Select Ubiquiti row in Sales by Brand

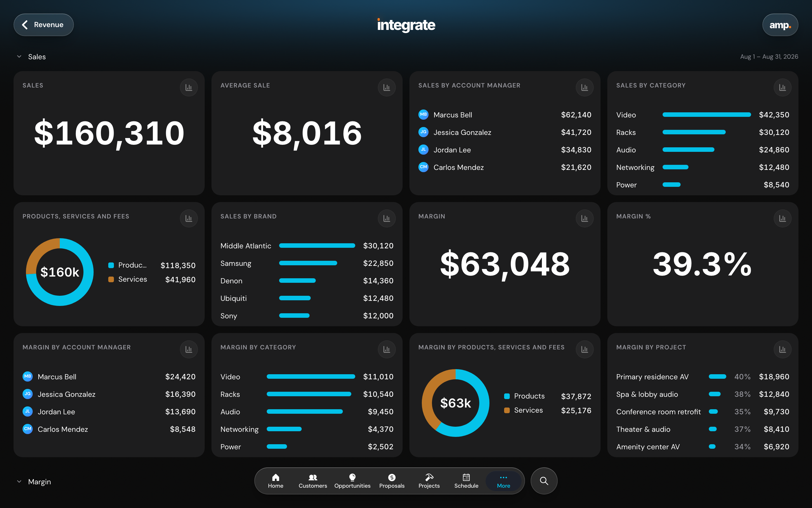[307, 298]
